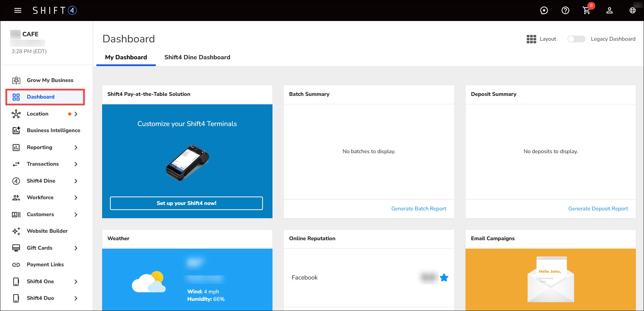Image resolution: width=644 pixels, height=311 pixels.
Task: Open the shopping cart
Action: (x=587, y=11)
